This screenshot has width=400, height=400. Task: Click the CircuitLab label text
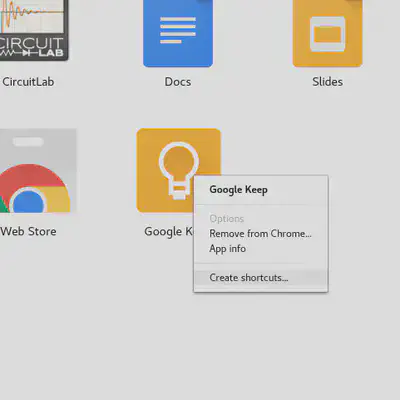click(x=28, y=82)
